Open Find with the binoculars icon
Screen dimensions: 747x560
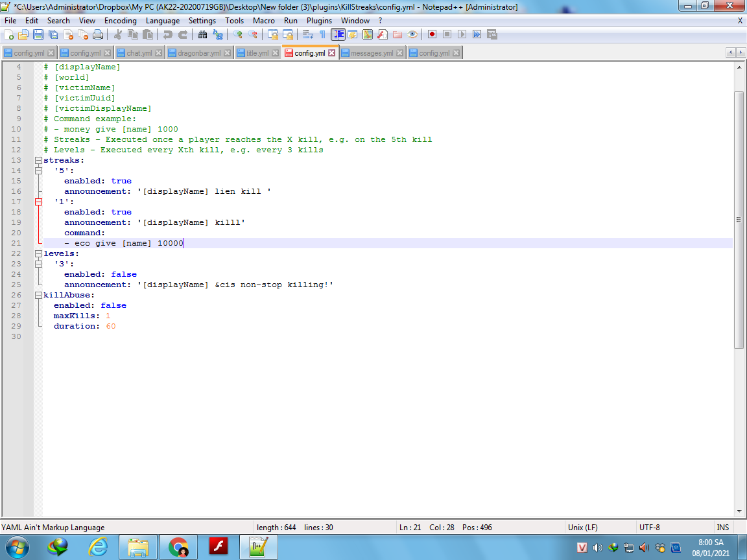(202, 34)
